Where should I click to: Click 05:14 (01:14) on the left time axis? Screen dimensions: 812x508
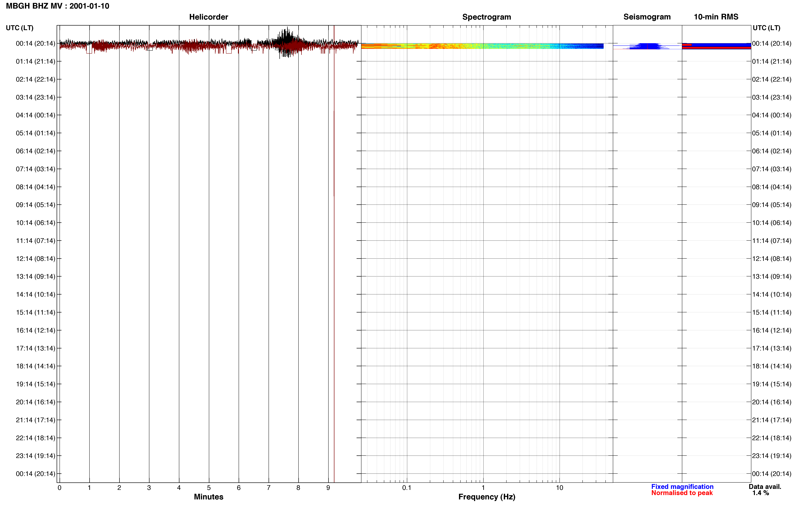coord(35,133)
